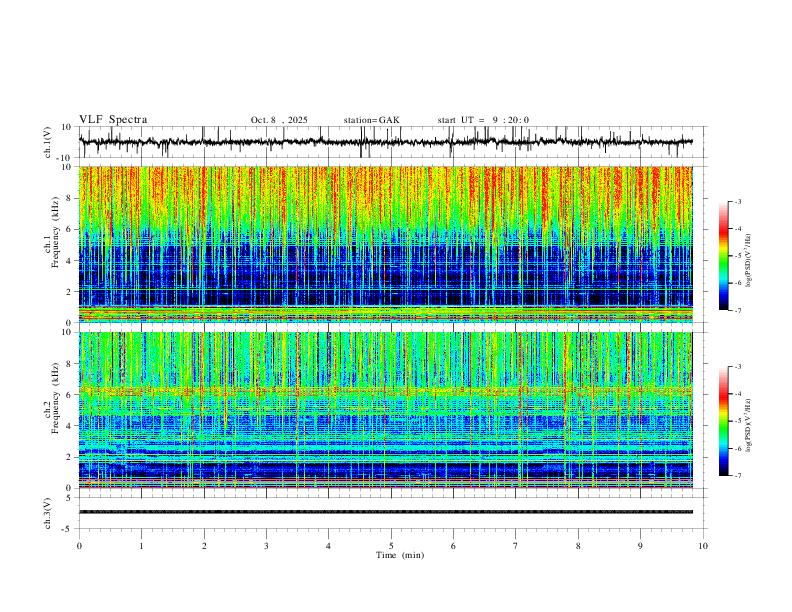The height and width of the screenshot is (612, 792).
Task: Click the "6" minute tick label on time axis
Action: [x=453, y=546]
